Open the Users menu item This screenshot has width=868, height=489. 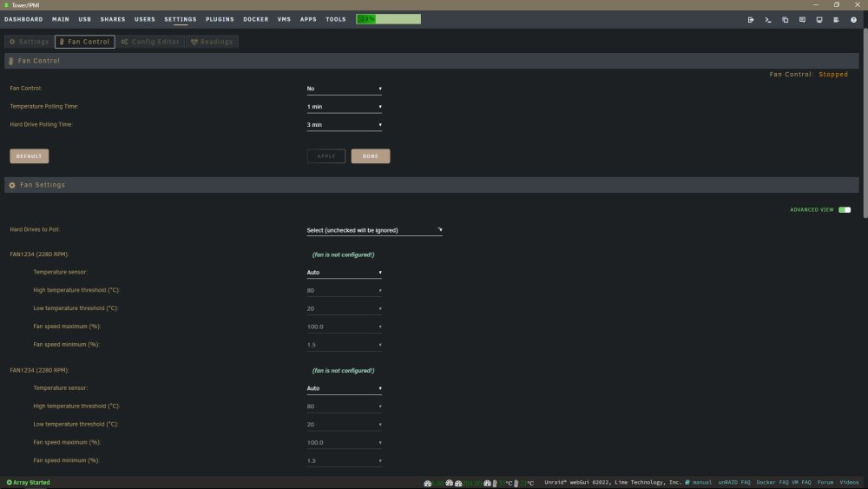pos(145,19)
